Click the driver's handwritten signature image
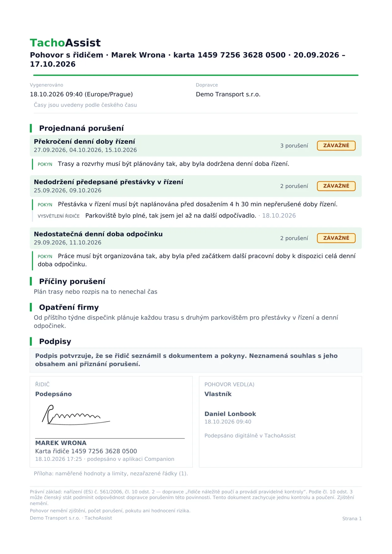 click(x=76, y=415)
